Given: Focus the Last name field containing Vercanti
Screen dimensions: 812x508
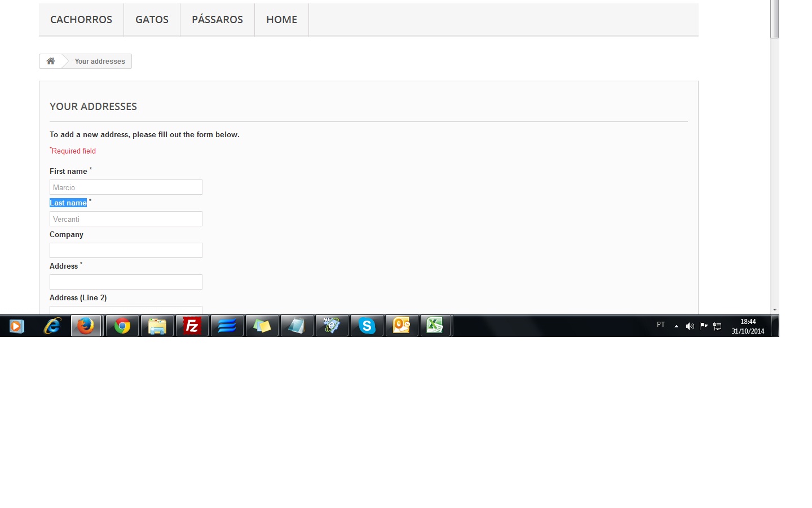Looking at the screenshot, I should click(126, 219).
